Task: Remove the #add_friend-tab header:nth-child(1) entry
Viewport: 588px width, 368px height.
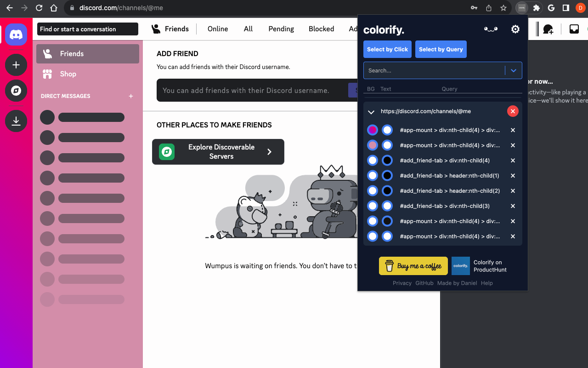Action: click(x=513, y=176)
